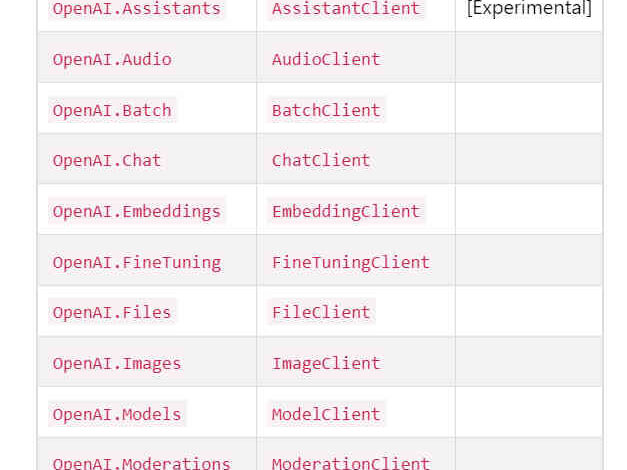The width and height of the screenshot is (627, 470).
Task: Click the OpenAI.Embeddings namespace text
Action: [x=137, y=211]
